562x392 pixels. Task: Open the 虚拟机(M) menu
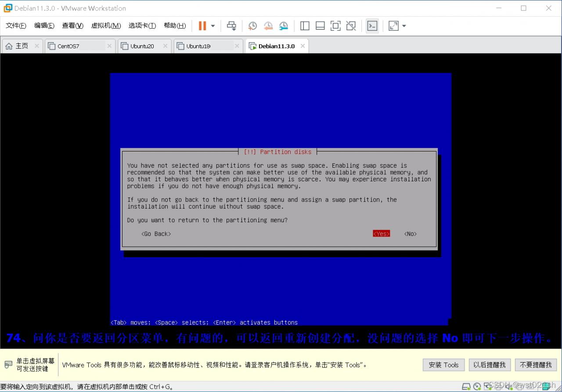(106, 25)
